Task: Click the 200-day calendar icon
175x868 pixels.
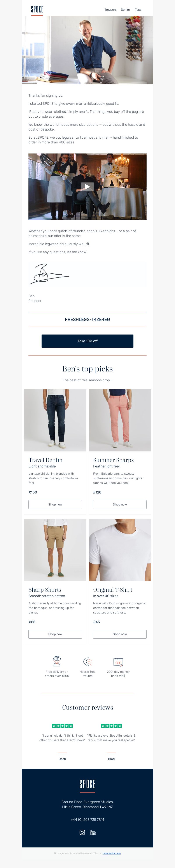Action: point(118,662)
